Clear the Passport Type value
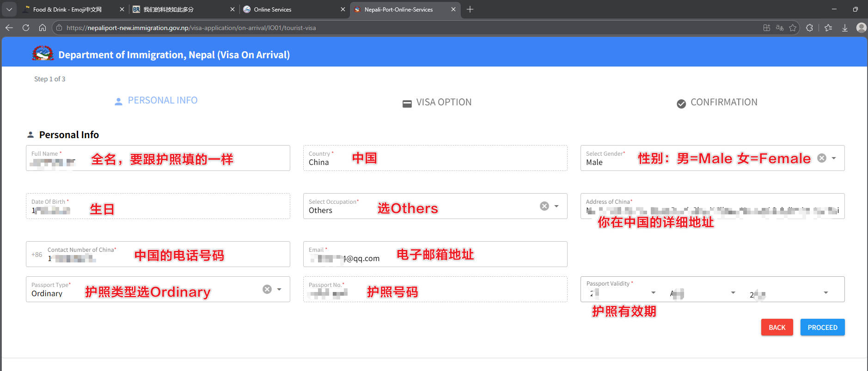Screen dimensions: 868x371 click(267, 289)
